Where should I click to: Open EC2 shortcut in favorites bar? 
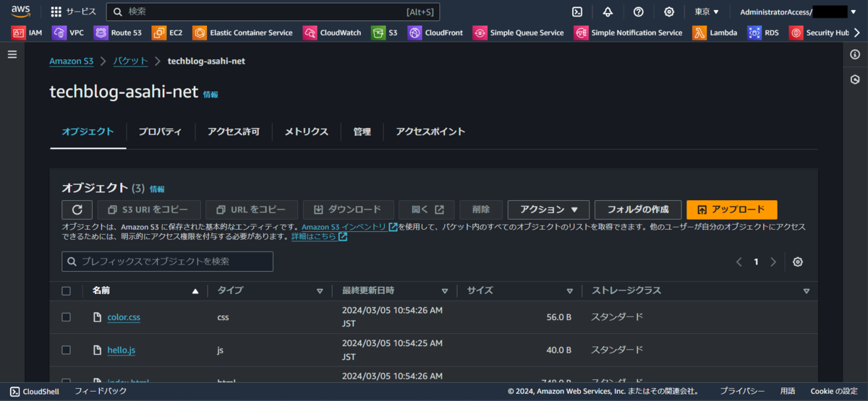point(167,33)
